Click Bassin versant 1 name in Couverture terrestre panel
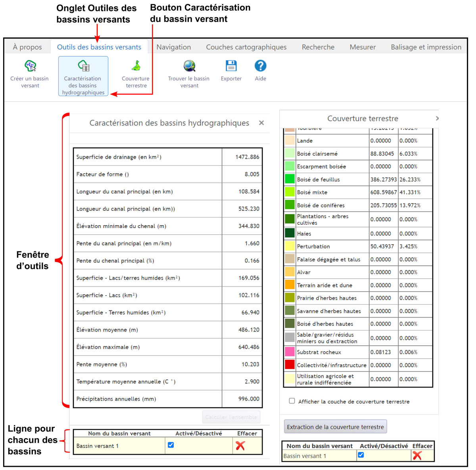The width and height of the screenshot is (476, 470). 305,456
